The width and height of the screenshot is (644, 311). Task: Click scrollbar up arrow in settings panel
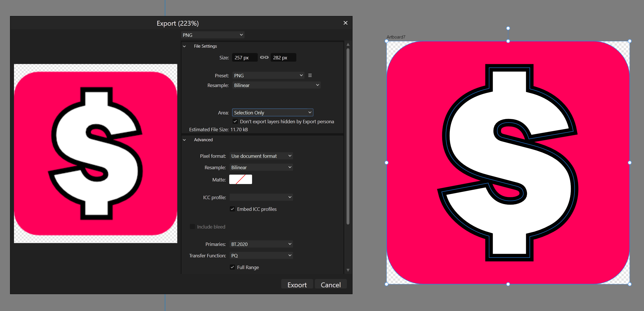pyautogui.click(x=348, y=44)
